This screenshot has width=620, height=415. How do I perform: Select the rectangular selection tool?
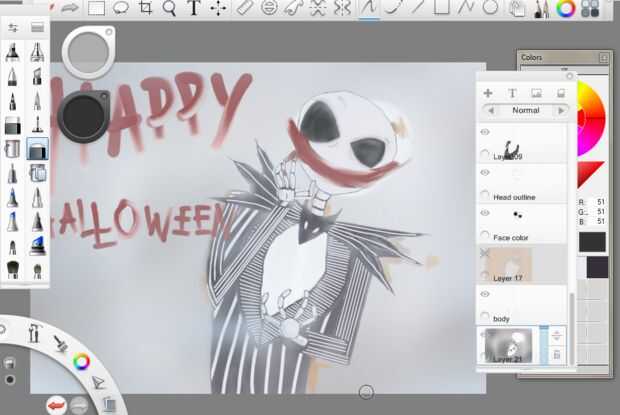coord(97,8)
